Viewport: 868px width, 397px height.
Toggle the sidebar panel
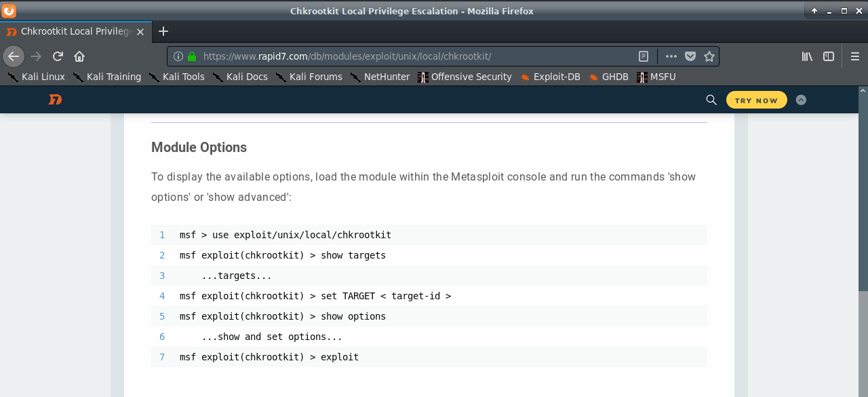(x=829, y=56)
